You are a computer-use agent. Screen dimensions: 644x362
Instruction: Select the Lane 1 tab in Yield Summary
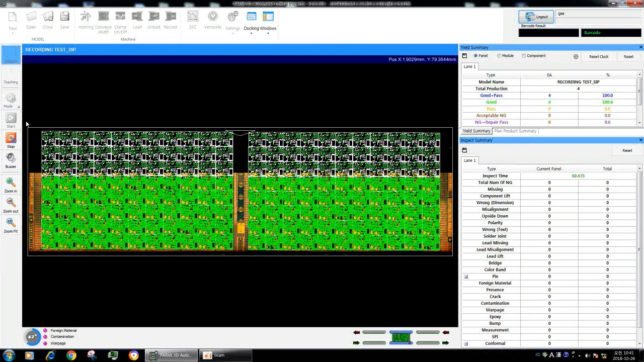coord(469,66)
